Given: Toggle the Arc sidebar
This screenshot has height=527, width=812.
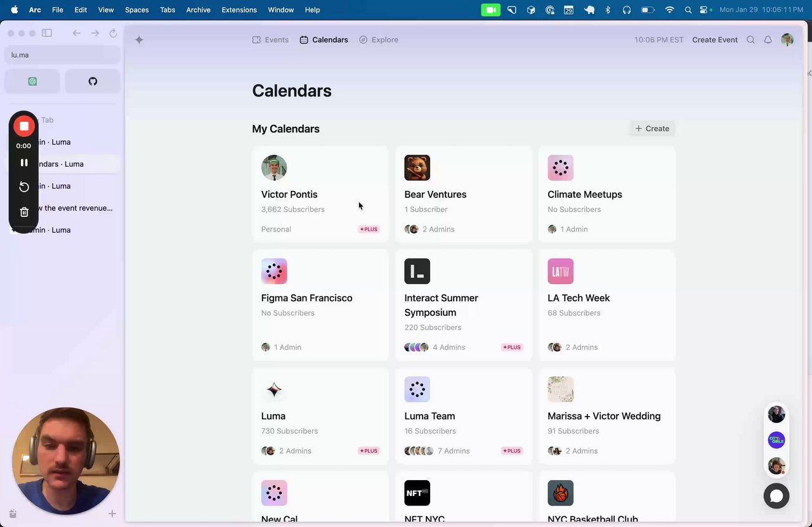Looking at the screenshot, I should [47, 33].
